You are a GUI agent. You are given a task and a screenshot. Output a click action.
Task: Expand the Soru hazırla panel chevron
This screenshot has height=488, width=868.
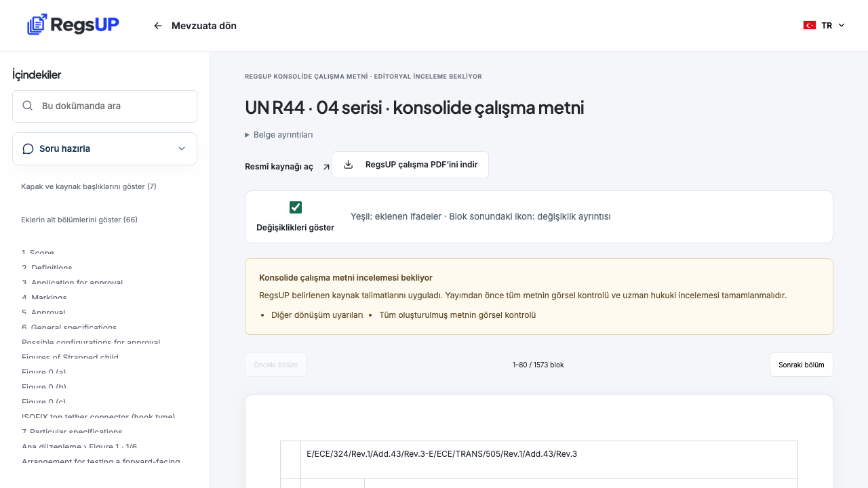coord(182,148)
